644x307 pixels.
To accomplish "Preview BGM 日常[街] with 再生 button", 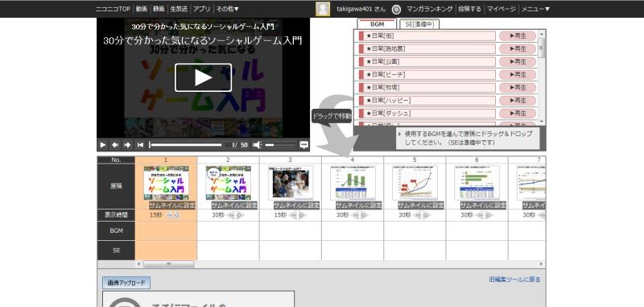I will pos(518,35).
